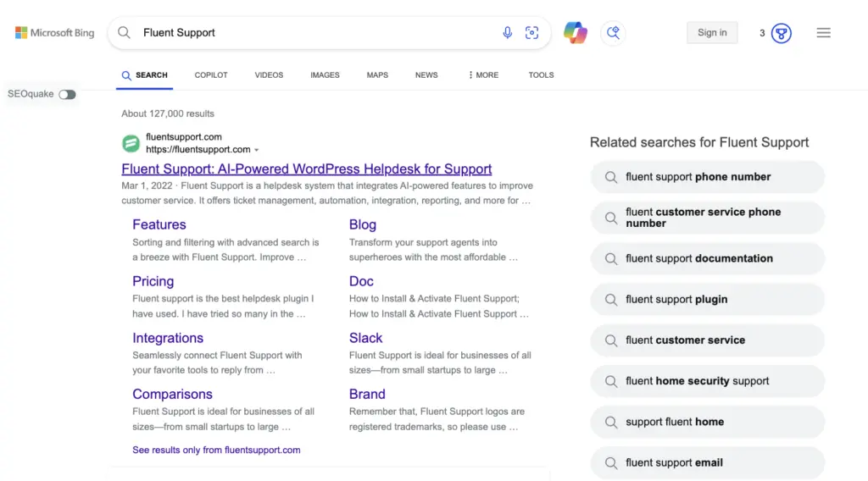Viewport: 868px width, 481px height.
Task: Click the Microsoft Bing logo
Action: tap(54, 33)
